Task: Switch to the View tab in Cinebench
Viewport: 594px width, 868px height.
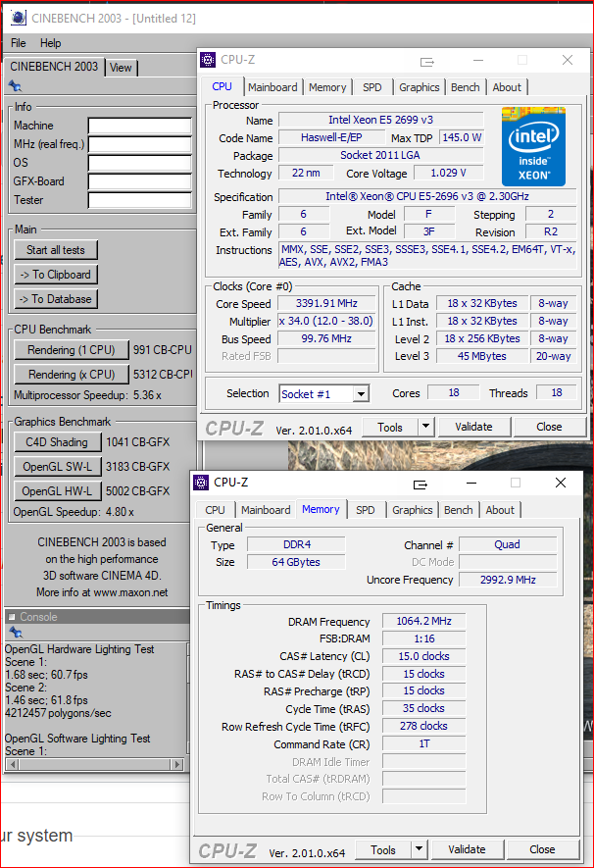Action: click(x=121, y=68)
